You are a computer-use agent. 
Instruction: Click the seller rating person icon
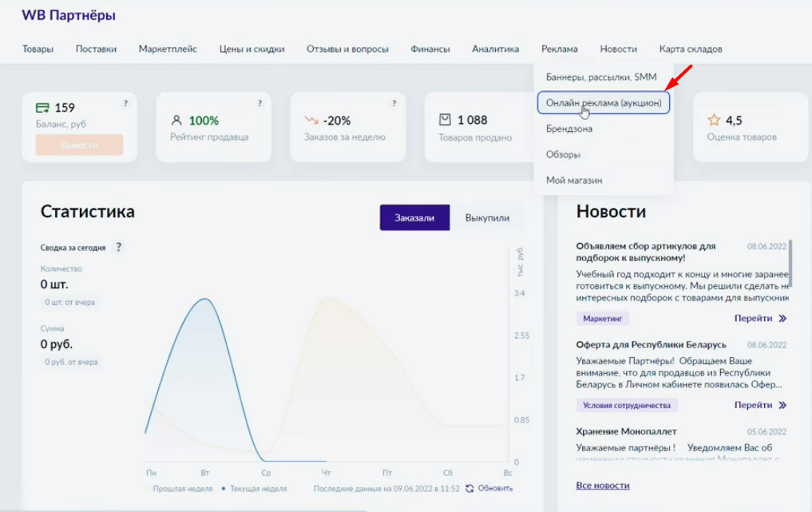pyautogui.click(x=177, y=121)
